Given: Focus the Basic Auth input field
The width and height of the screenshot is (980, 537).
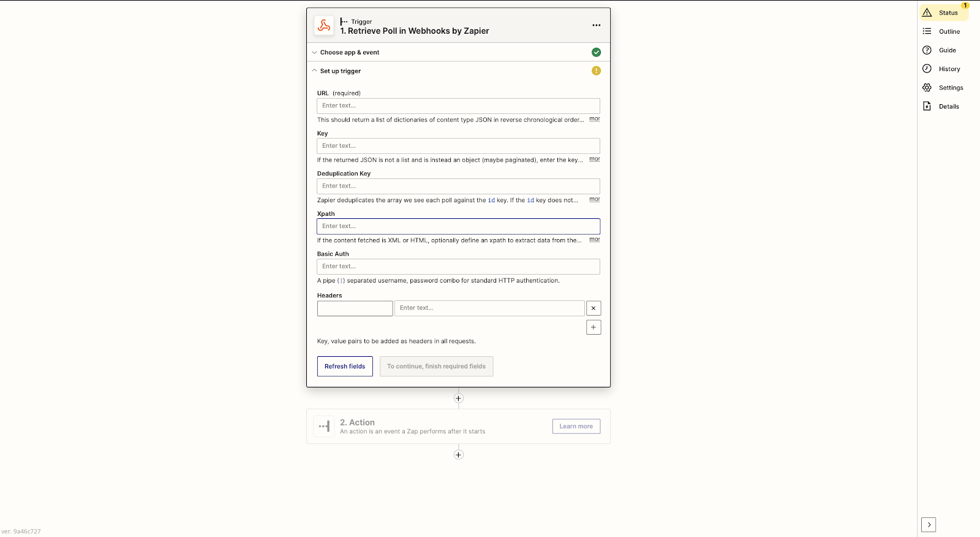Looking at the screenshot, I should [458, 266].
